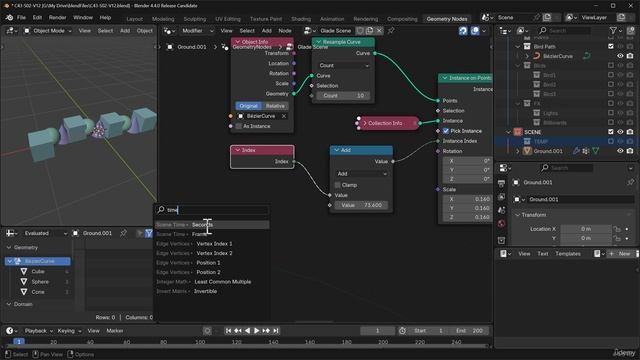Screen dimensions: 640x360
Task: Click modifier wrench icon on Ground.001 row
Action: pos(576,151)
